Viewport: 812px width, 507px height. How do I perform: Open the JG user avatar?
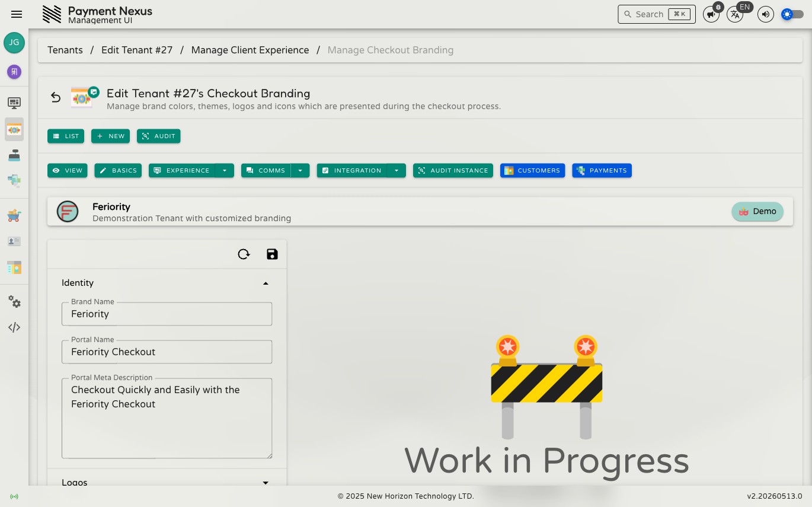[x=14, y=43]
